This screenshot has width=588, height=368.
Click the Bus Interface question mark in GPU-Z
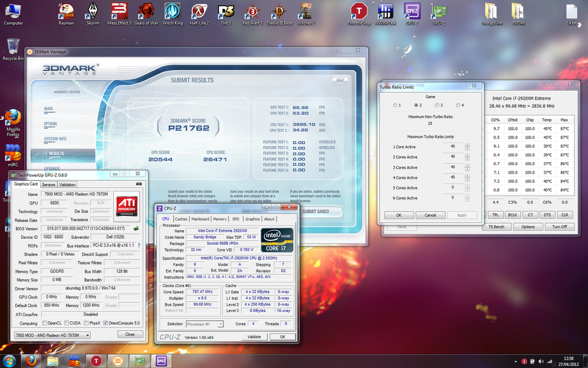[139, 245]
